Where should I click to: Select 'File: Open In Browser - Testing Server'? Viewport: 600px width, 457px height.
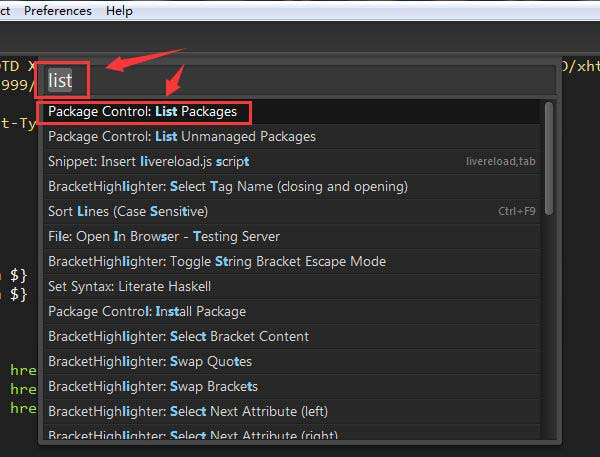pos(292,237)
